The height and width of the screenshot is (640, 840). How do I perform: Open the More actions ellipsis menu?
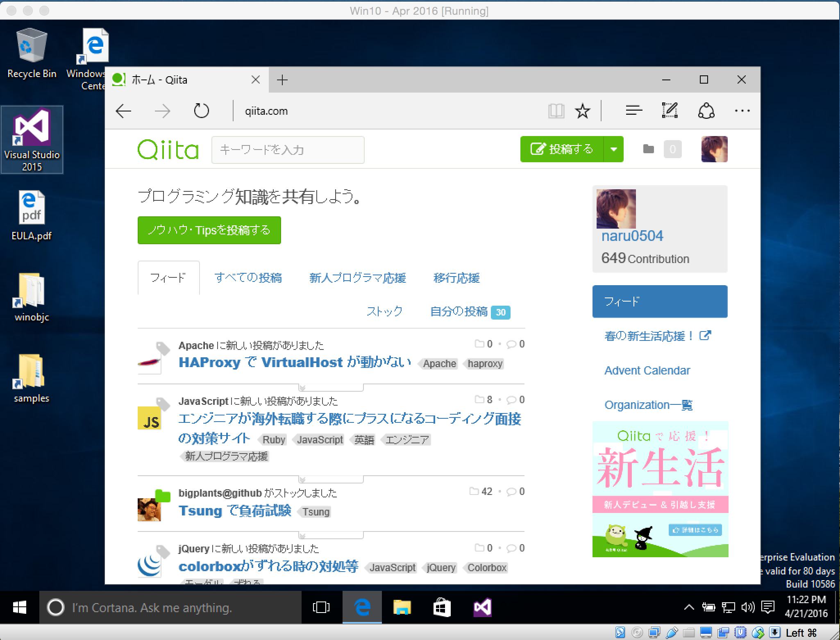(x=742, y=111)
